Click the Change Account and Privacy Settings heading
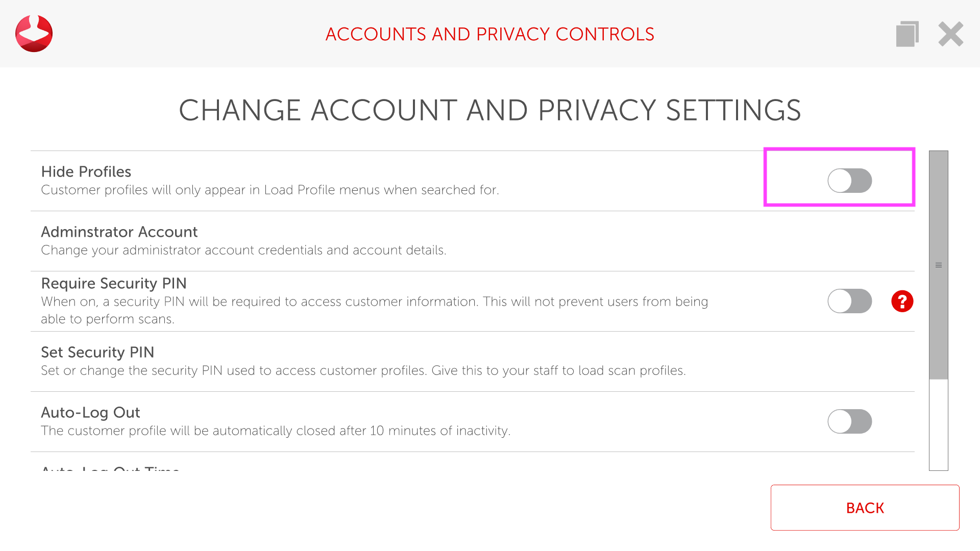 tap(489, 110)
